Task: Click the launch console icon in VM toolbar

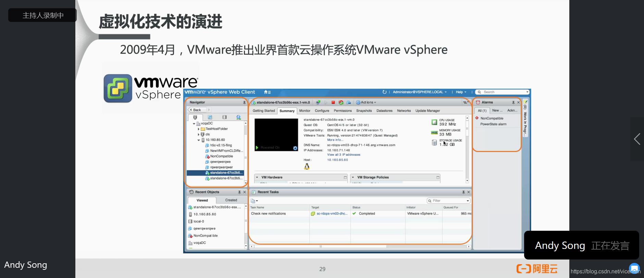Action: (318, 102)
